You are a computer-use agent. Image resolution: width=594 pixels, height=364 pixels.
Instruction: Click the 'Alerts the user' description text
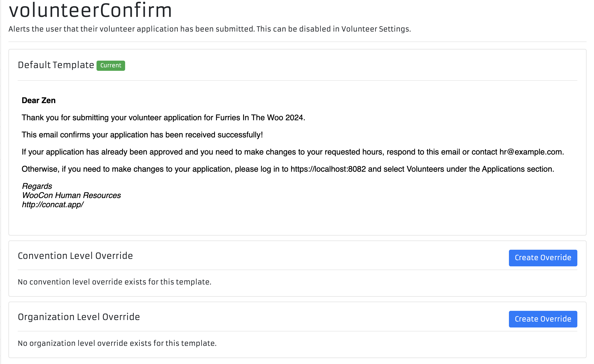(x=209, y=29)
